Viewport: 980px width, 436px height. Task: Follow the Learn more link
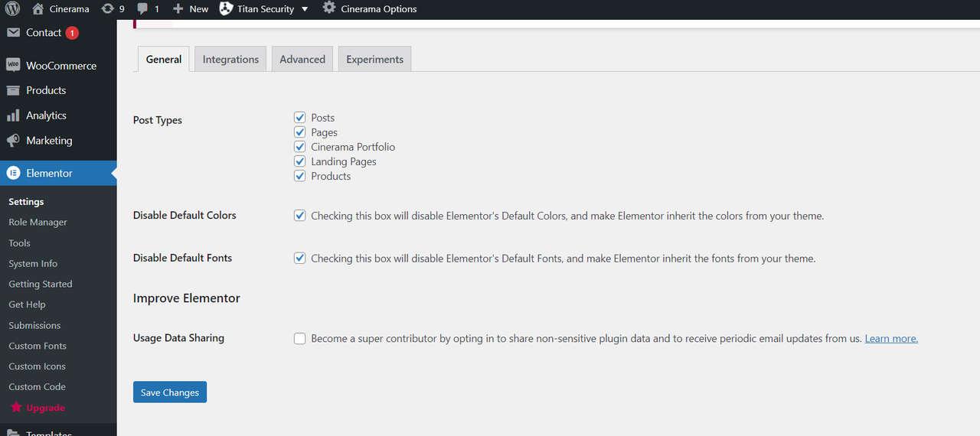pyautogui.click(x=891, y=339)
